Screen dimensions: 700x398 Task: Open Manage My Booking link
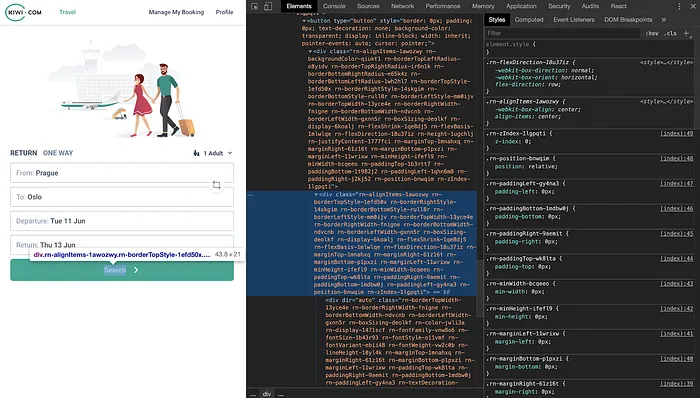point(176,12)
